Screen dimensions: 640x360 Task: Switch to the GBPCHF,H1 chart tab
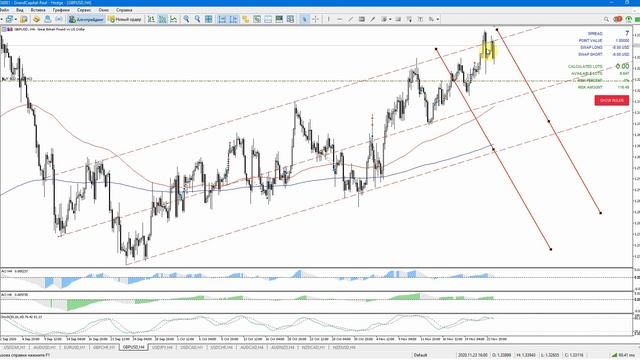tap(104, 347)
